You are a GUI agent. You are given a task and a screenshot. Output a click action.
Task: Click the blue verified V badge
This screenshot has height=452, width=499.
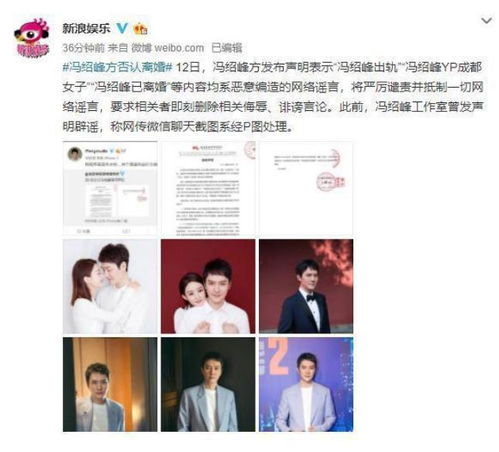[122, 28]
